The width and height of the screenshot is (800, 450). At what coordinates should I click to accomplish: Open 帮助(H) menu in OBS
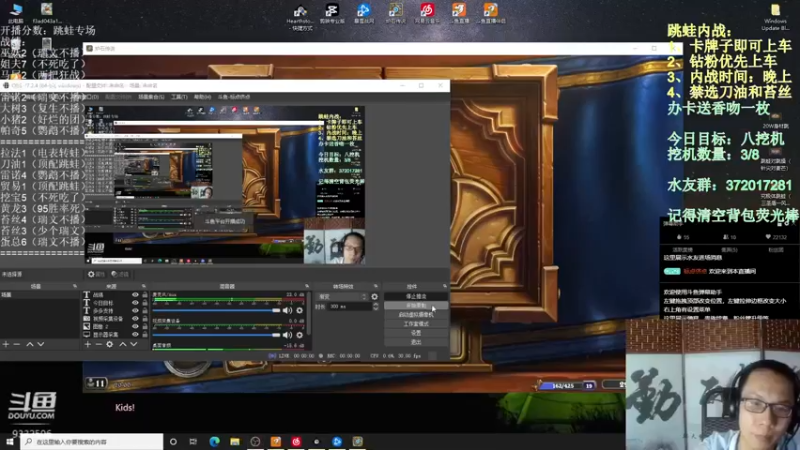tap(202, 97)
